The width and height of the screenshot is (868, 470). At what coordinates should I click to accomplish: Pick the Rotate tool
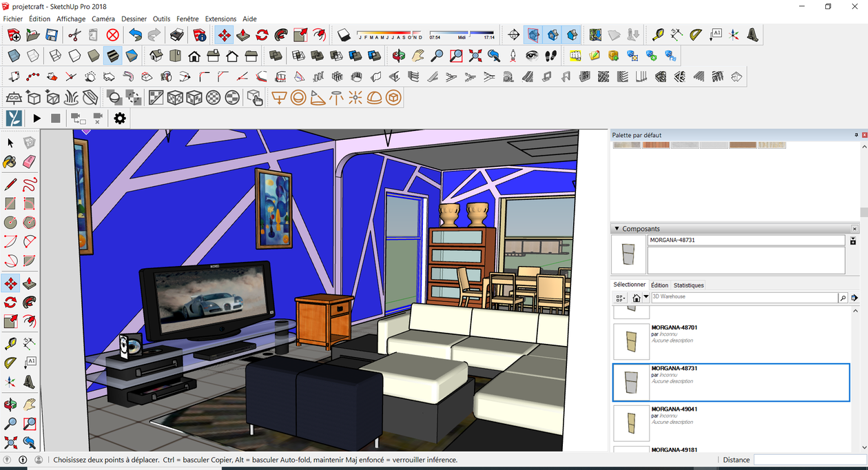10,302
